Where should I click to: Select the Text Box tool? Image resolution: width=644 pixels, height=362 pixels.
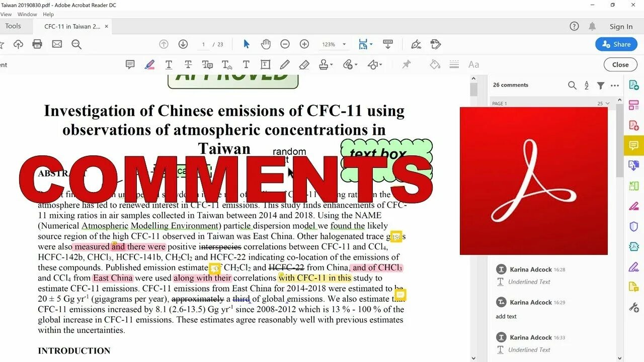point(265,64)
